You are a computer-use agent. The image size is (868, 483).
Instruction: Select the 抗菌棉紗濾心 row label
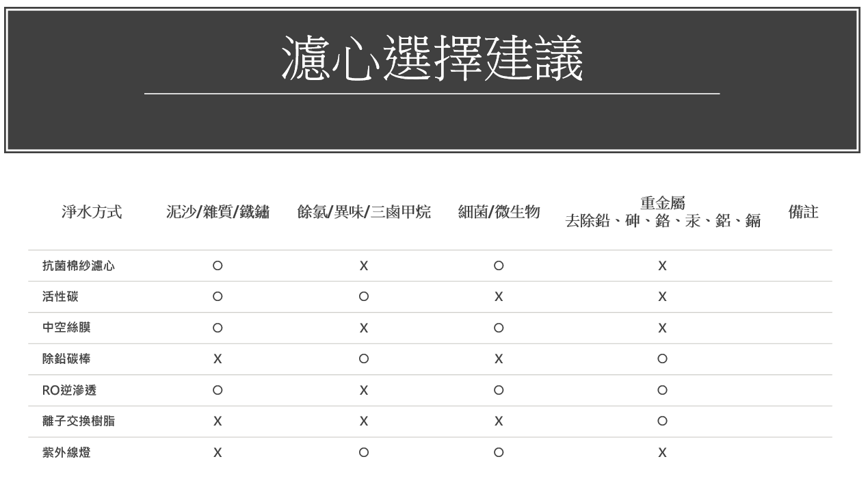pyautogui.click(x=79, y=266)
